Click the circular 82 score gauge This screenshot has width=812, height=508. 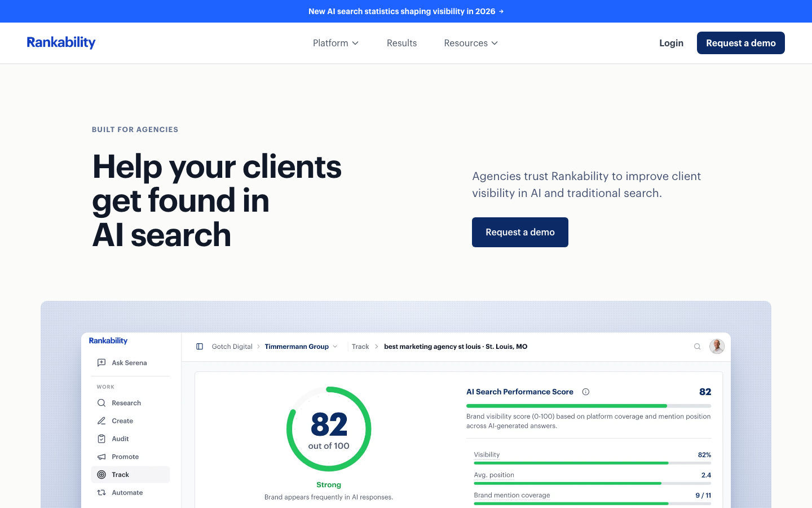pos(329,429)
